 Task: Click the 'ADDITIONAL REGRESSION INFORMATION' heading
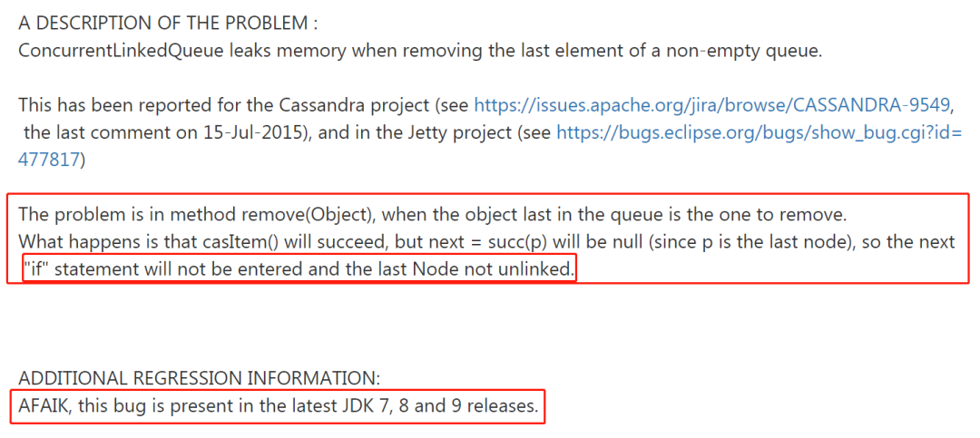point(199,379)
